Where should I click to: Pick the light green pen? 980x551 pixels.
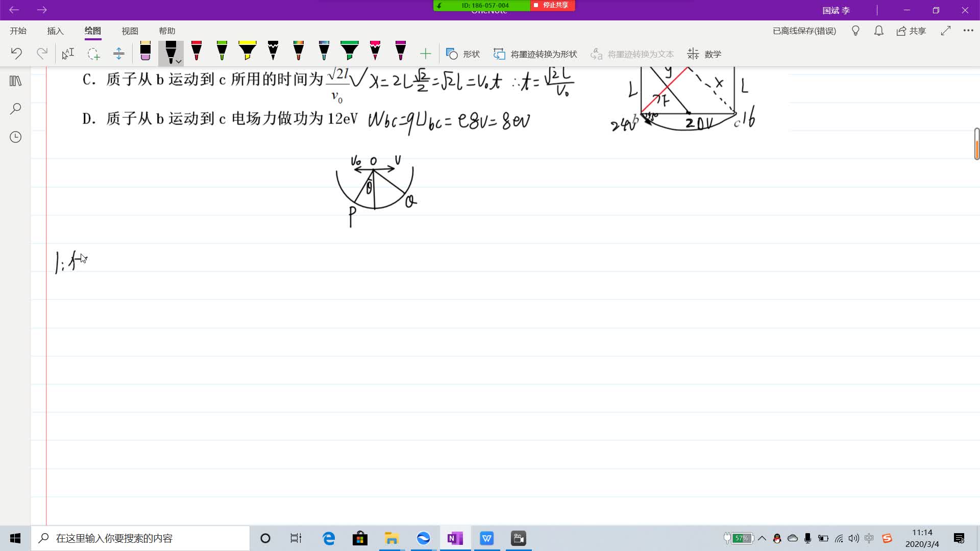(222, 51)
